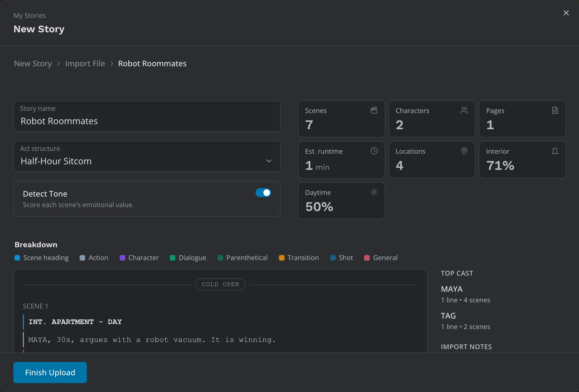Select the 'MAYA, 30s, argues' action line

pos(152,340)
